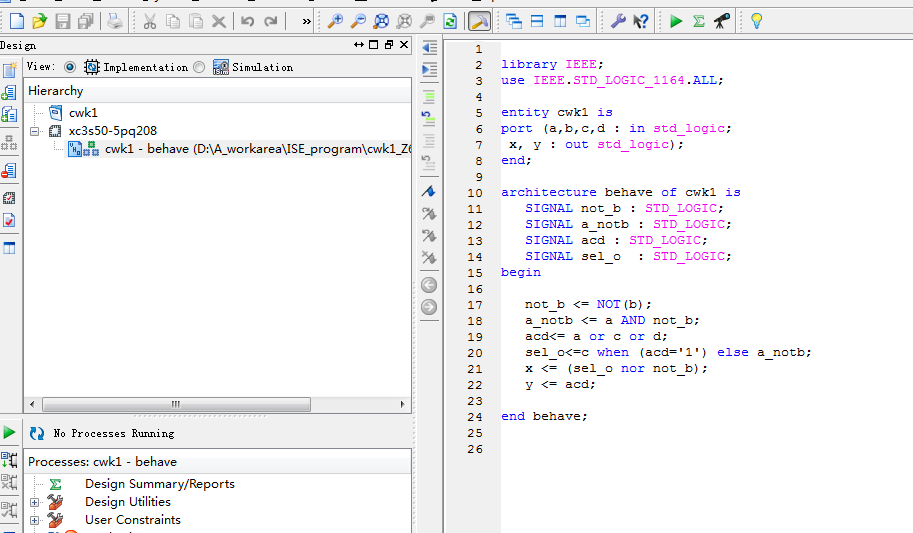Click the wrench settings icon in toolbar
Viewport: 913px width, 533px height.
click(x=618, y=20)
